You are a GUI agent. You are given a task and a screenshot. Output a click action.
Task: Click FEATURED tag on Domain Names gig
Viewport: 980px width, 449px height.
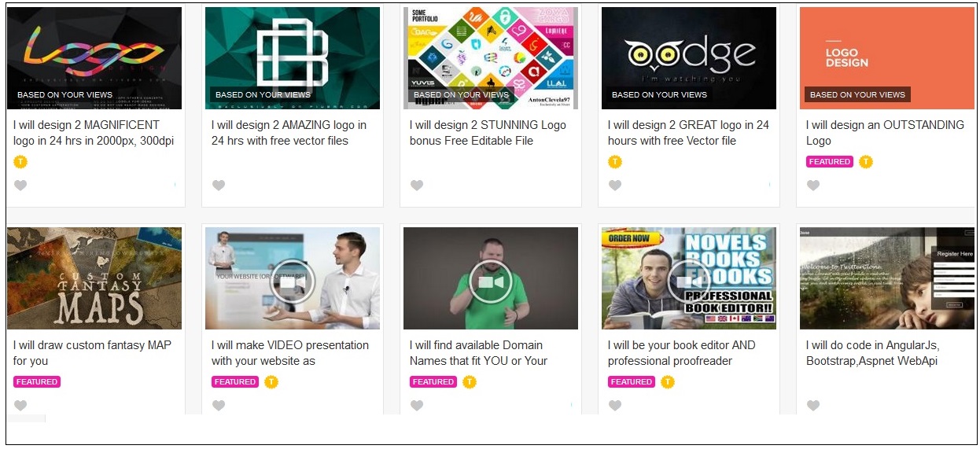pyautogui.click(x=433, y=382)
